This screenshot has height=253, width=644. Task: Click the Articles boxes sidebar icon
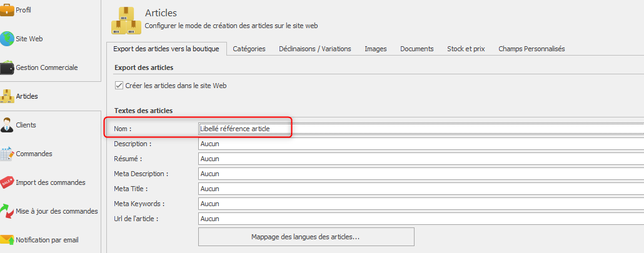[x=8, y=96]
